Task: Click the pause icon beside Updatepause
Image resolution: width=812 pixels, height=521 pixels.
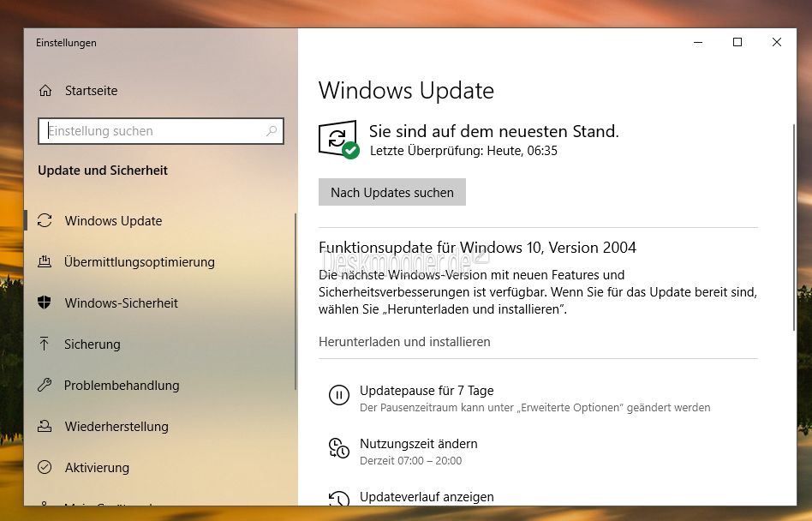Action: click(339, 395)
